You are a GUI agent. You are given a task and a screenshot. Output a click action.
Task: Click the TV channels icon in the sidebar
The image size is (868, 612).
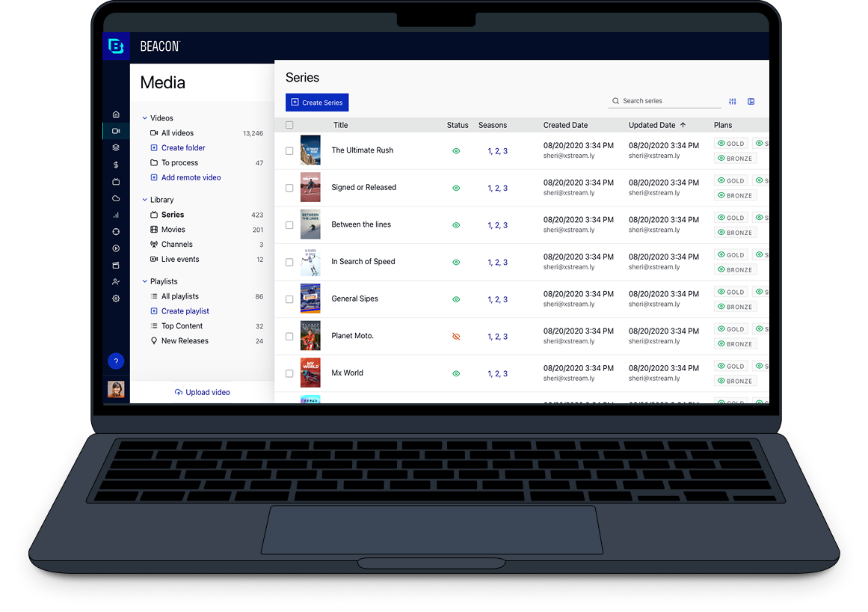pos(116,181)
